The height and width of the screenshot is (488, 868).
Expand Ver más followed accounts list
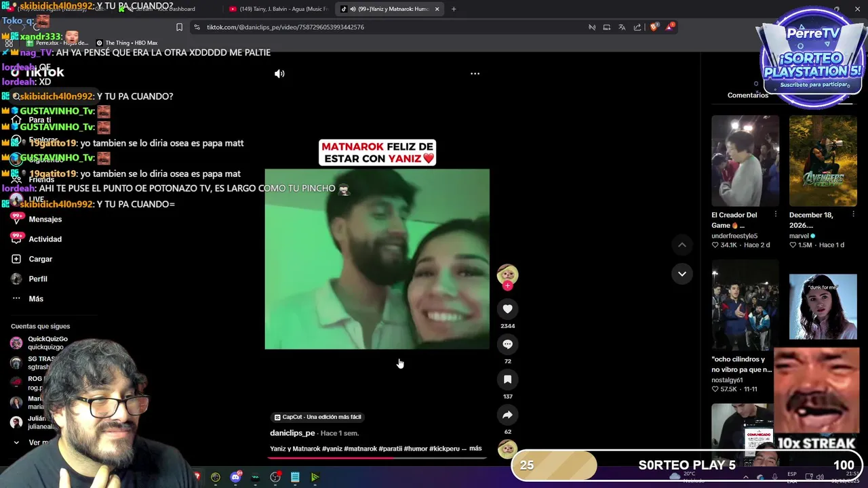[x=31, y=443]
